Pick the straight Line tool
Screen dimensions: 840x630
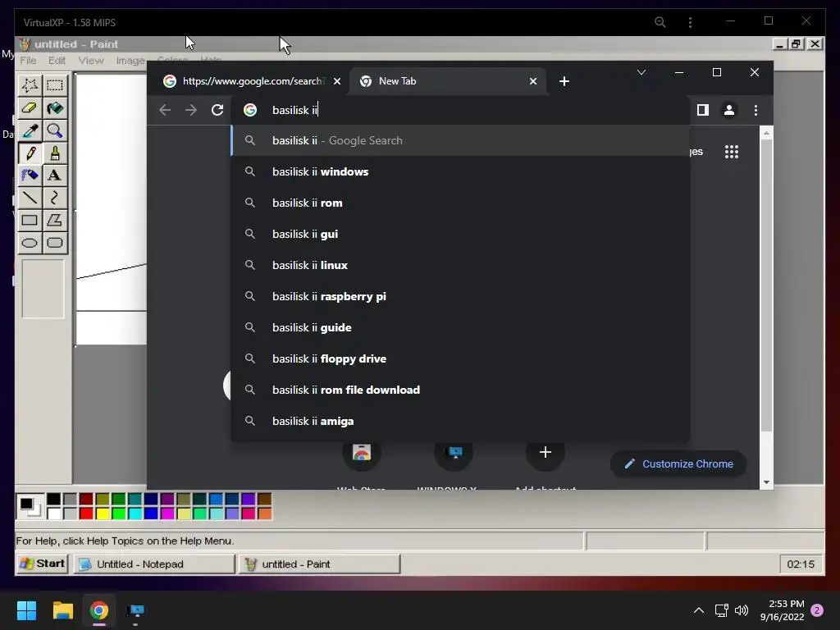tap(30, 198)
